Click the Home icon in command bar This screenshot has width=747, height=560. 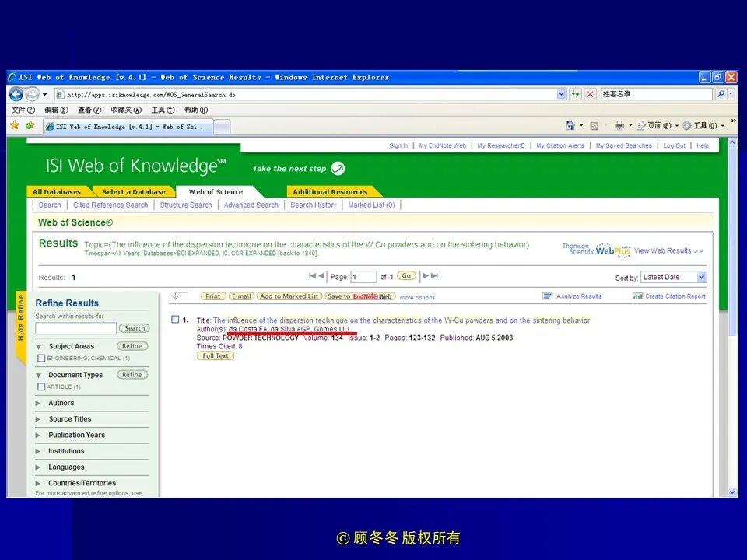[x=570, y=126]
